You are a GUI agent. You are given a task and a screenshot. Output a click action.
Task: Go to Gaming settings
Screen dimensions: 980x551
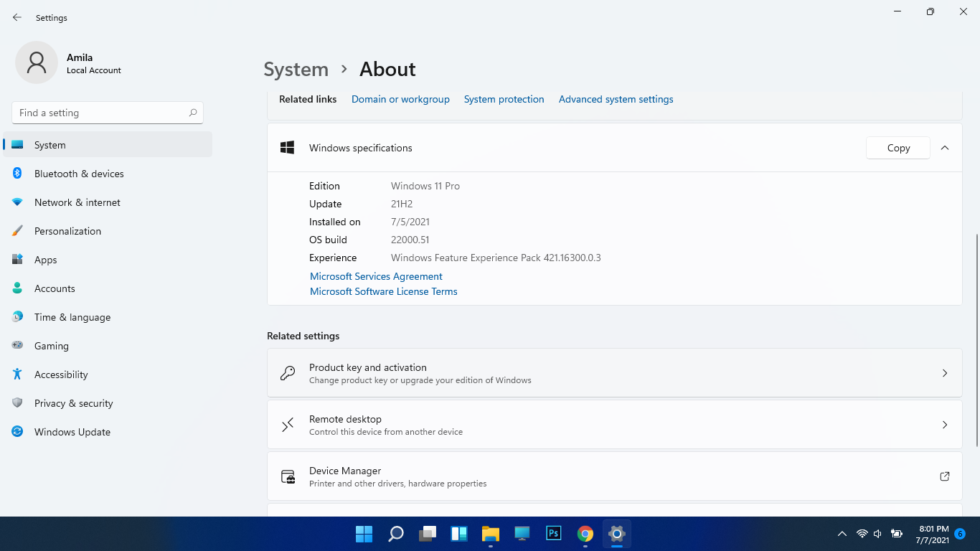click(x=108, y=346)
